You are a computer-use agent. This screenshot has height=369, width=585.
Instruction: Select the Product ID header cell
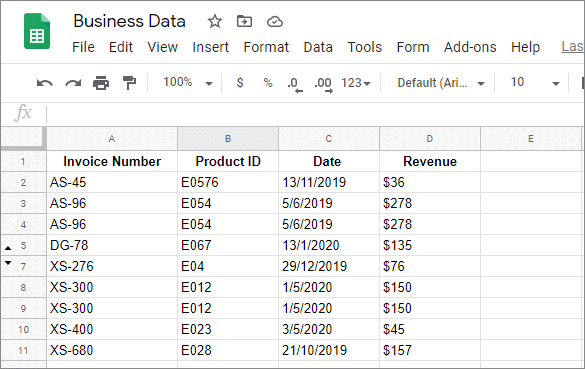pos(228,162)
